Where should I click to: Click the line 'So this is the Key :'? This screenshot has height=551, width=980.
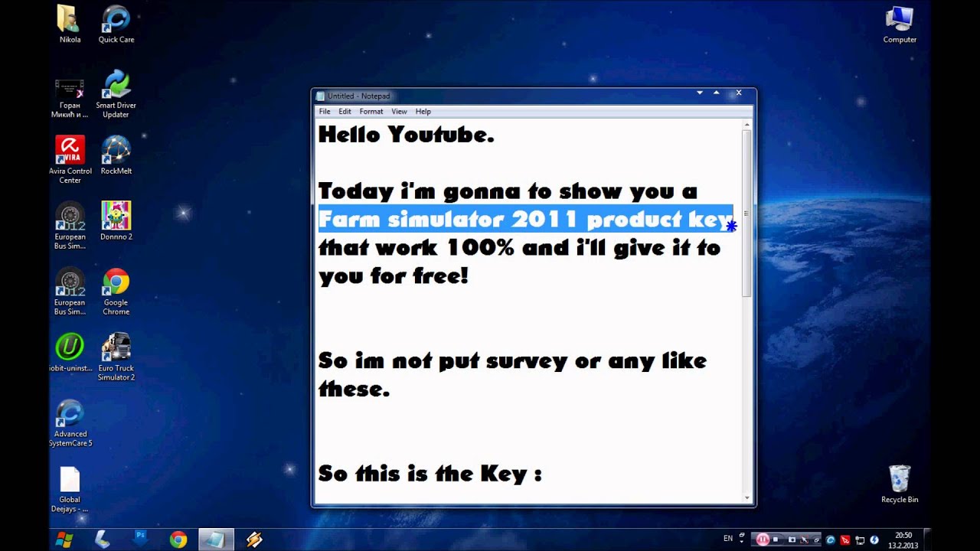click(430, 474)
